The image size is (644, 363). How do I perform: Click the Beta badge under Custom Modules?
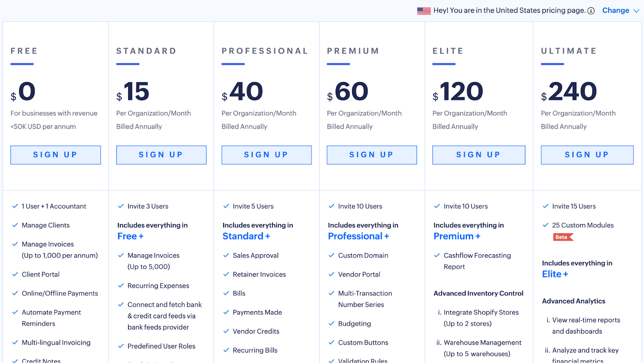(x=563, y=237)
